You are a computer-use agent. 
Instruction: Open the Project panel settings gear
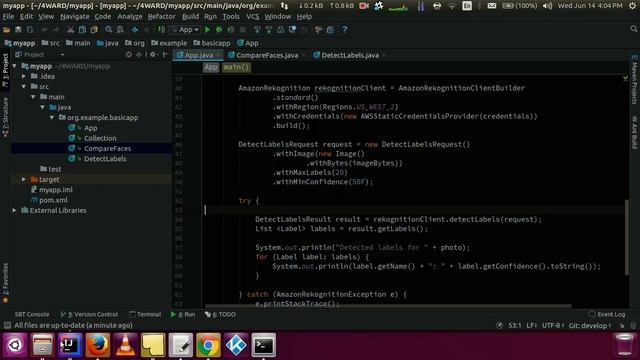pyautogui.click(x=153, y=54)
